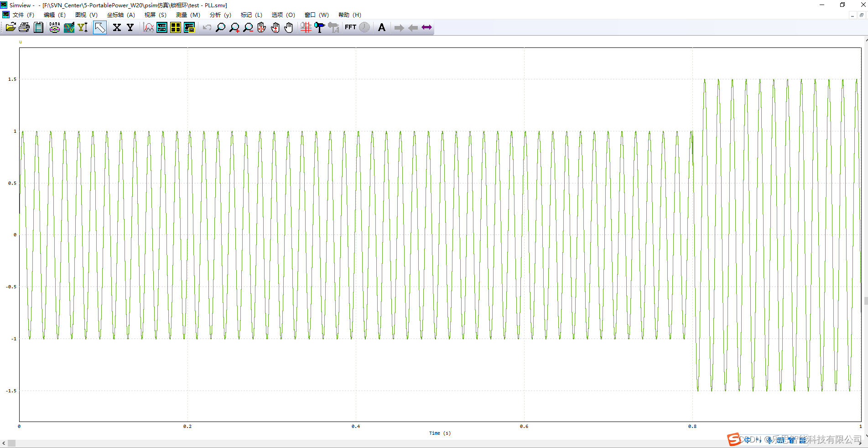Screen dimensions: 868x448
Task: Click the zoom in magnifier icon
Action: coord(234,27)
